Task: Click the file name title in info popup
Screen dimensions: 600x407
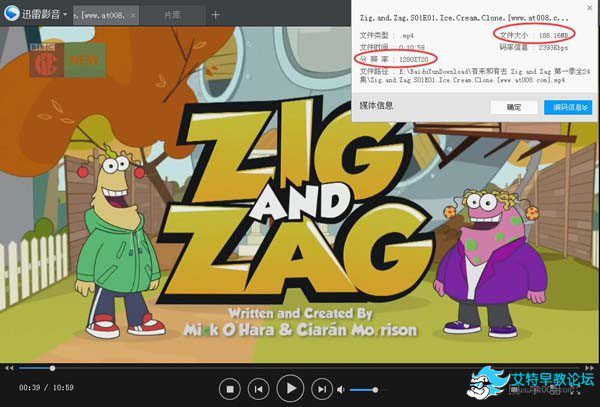Action: pos(464,18)
